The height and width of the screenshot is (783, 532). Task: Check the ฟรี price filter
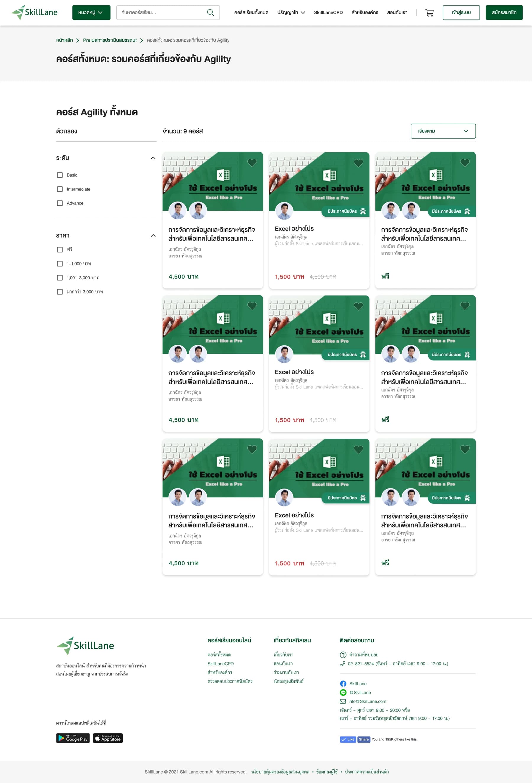pyautogui.click(x=60, y=250)
